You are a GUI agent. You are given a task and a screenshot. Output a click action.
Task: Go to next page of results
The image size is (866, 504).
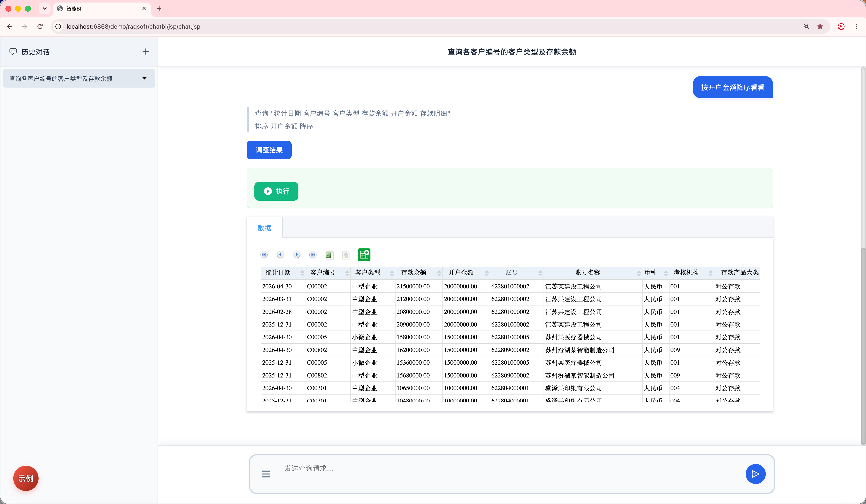(297, 255)
